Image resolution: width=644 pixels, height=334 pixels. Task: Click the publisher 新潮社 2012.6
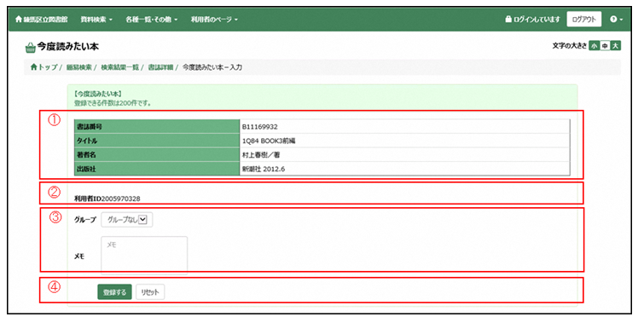(264, 169)
